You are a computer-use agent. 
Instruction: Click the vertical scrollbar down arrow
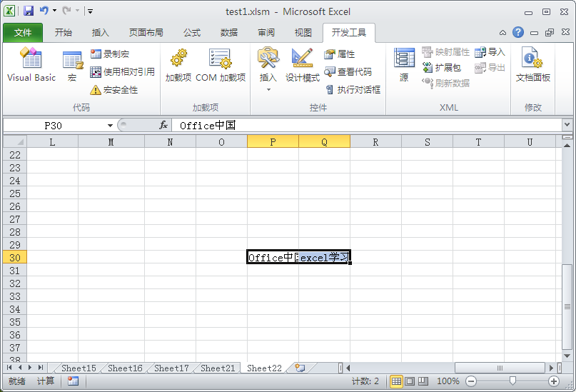(x=567, y=356)
